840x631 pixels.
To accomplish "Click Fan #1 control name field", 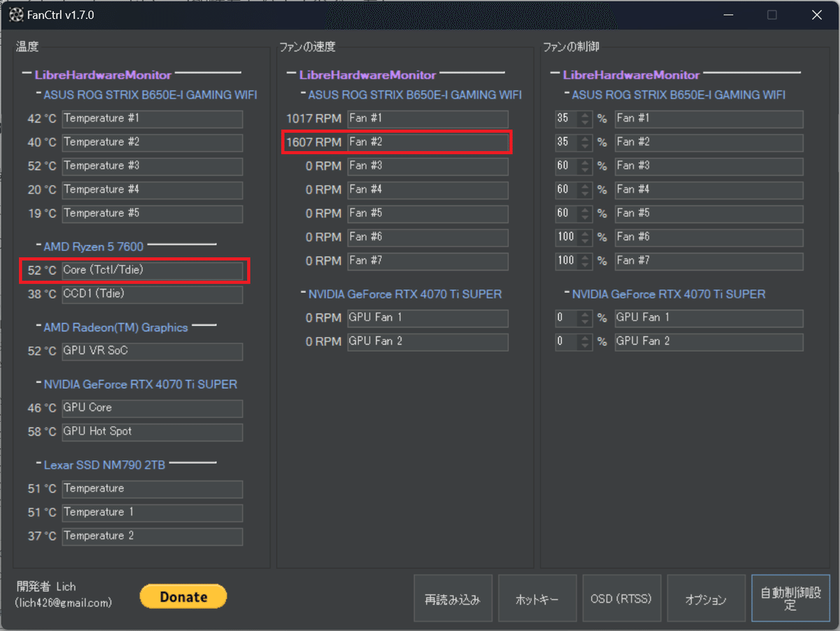I will click(x=709, y=118).
